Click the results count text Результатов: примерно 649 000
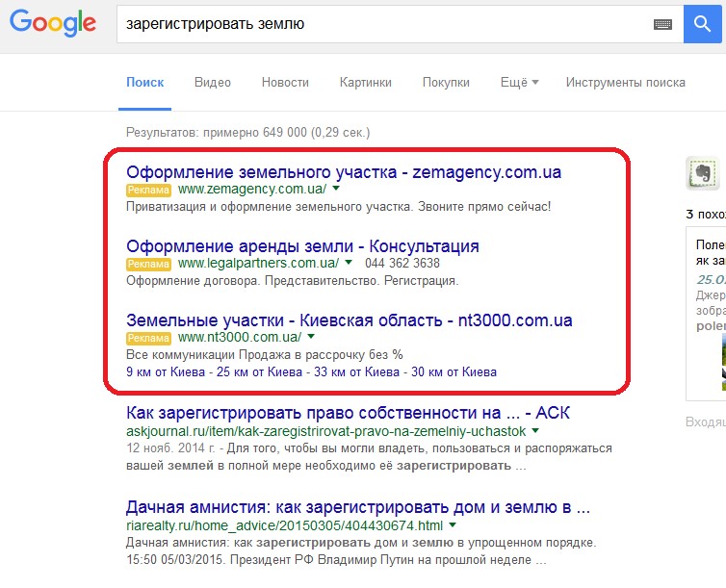 click(x=247, y=133)
